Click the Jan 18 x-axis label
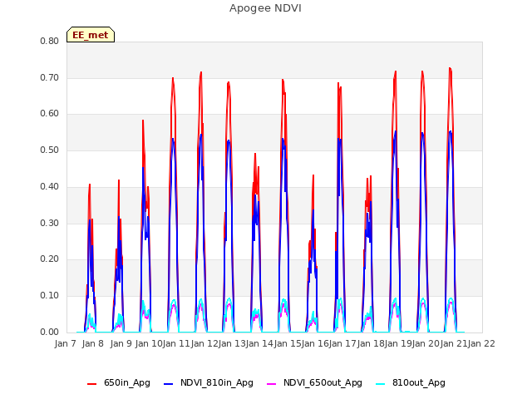The width and height of the screenshot is (532, 399). tap(371, 343)
